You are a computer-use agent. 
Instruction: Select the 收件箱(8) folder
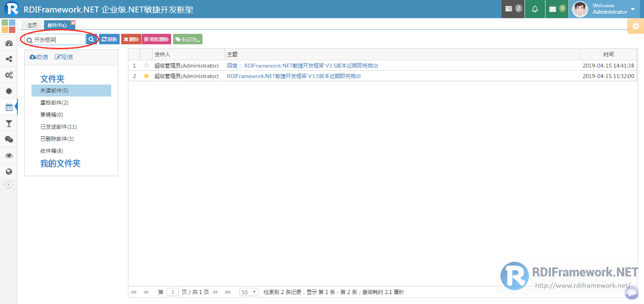click(x=51, y=151)
